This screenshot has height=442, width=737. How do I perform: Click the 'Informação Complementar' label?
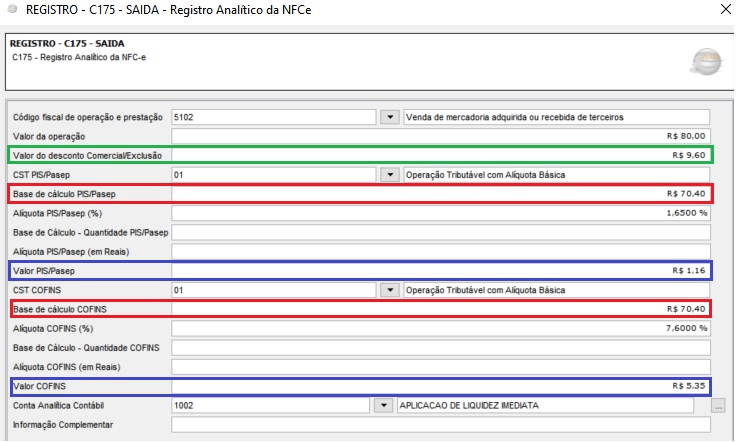tap(63, 425)
